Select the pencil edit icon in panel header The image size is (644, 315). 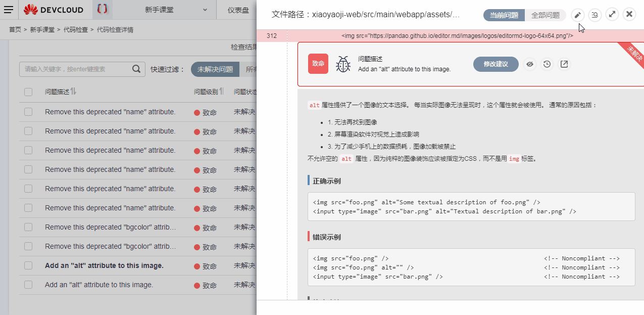tap(577, 15)
